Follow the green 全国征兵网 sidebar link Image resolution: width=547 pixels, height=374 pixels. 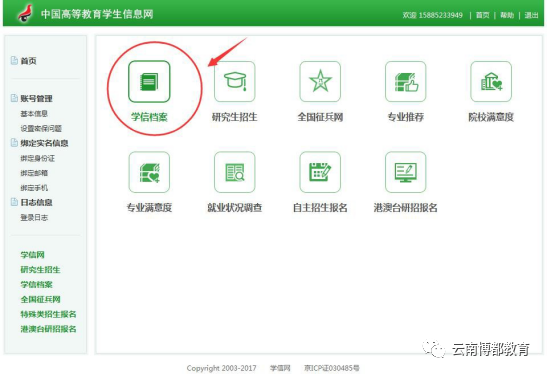(x=40, y=299)
